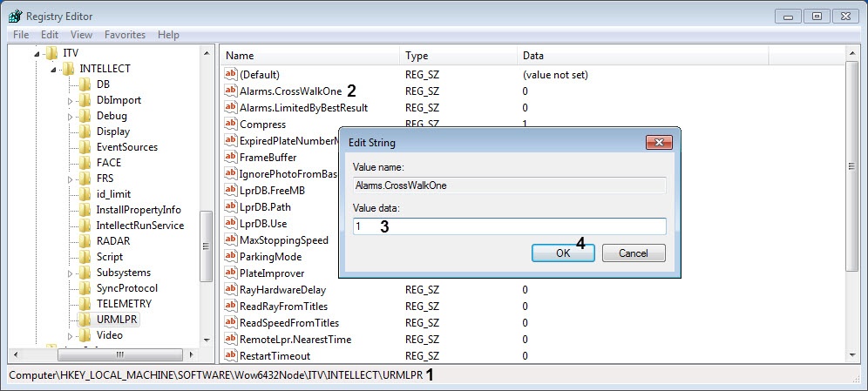Image resolution: width=868 pixels, height=391 pixels.
Task: Expand the Video key arrow
Action: coord(71,336)
